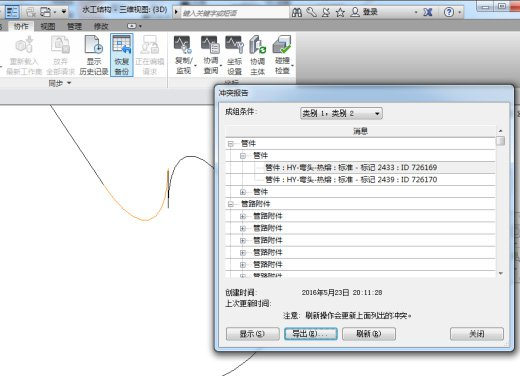Click the Reconcile Hosting (协调主体) icon
Screen dimensions: 520x376
click(257, 55)
